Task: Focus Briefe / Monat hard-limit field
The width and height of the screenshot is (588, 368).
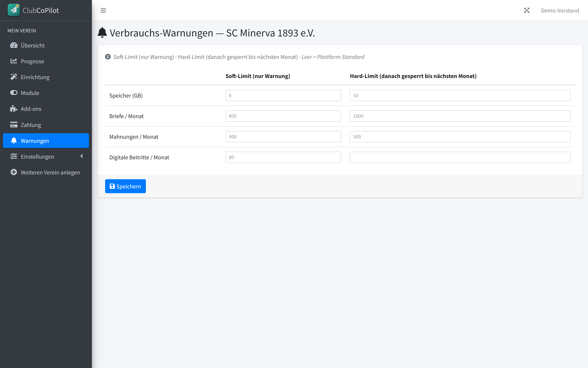Action: (x=460, y=116)
